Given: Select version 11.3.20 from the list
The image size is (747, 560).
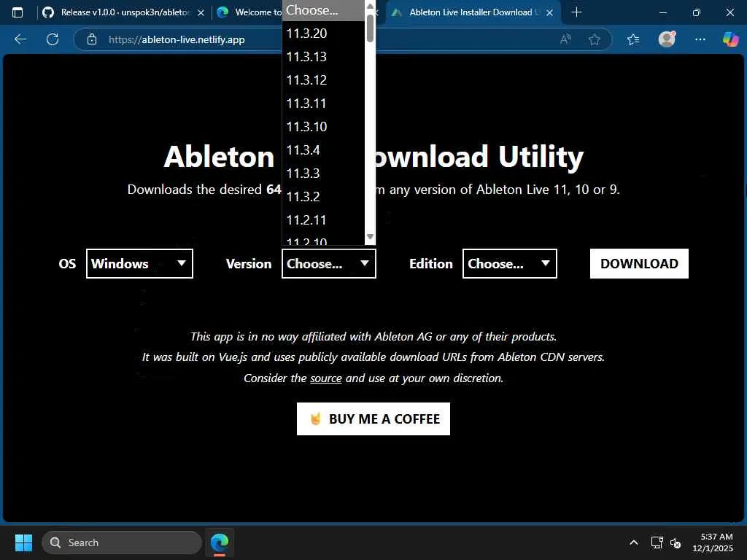Looking at the screenshot, I should (323, 34).
